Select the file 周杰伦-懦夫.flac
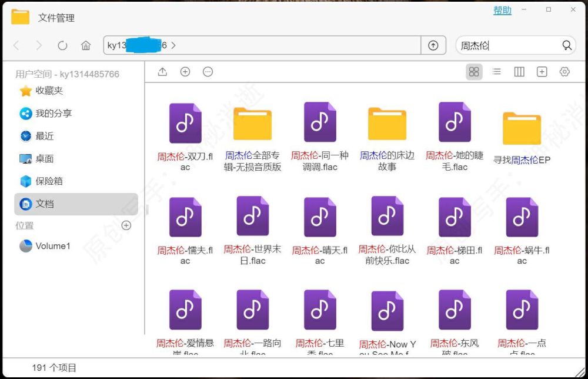This screenshot has height=379, width=588. [x=185, y=231]
